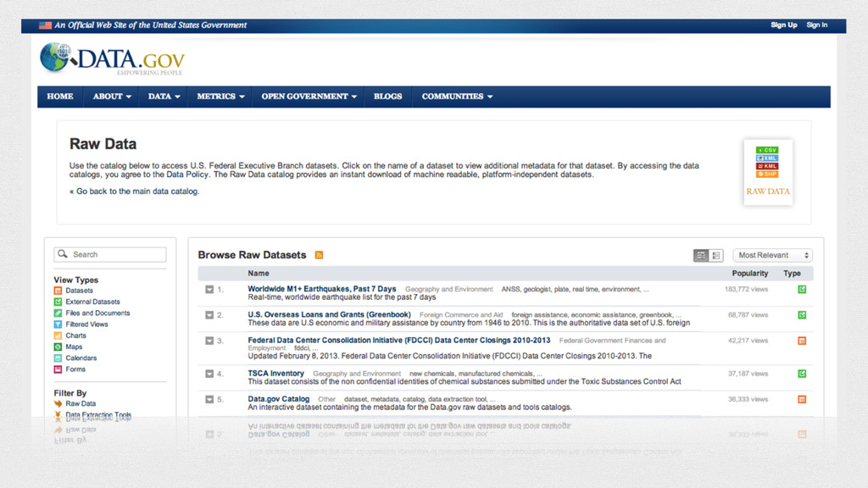This screenshot has height=488, width=868.
Task: Expand row 3 FDCCI dropdown arrow
Action: click(x=209, y=341)
